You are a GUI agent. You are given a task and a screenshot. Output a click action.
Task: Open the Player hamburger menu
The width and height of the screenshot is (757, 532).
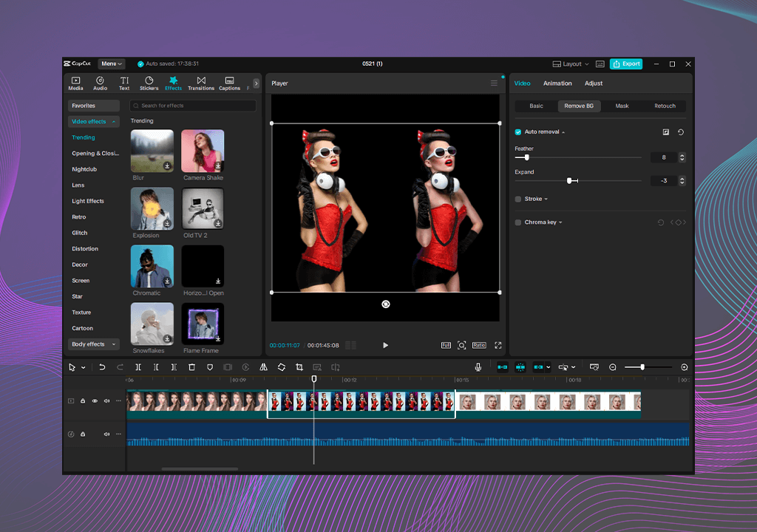click(494, 83)
